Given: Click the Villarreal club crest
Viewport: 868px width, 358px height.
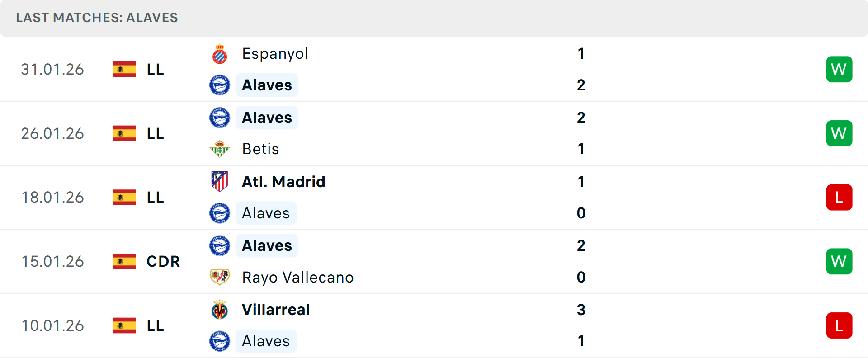Looking at the screenshot, I should click(220, 310).
